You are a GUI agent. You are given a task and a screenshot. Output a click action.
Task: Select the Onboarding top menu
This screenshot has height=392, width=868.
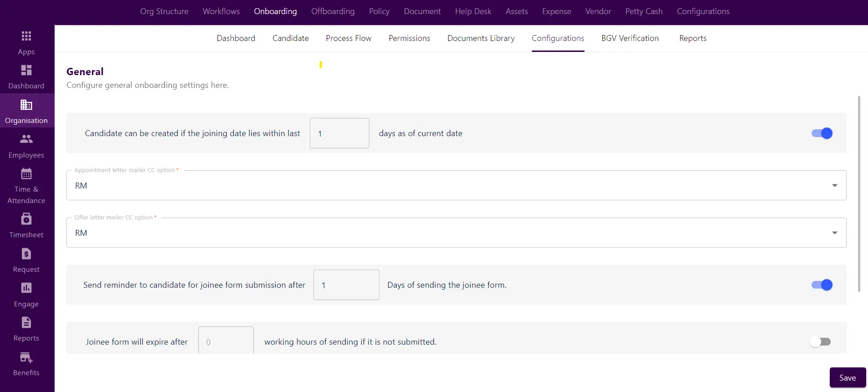275,11
